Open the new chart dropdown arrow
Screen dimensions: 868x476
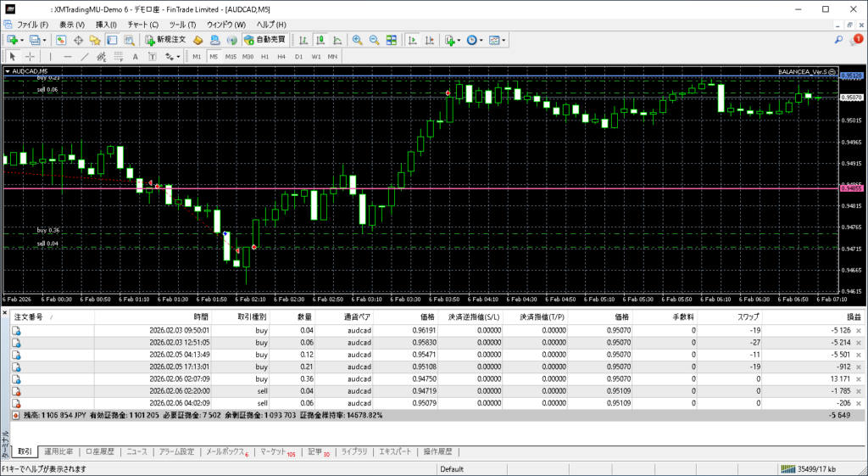(x=22, y=40)
